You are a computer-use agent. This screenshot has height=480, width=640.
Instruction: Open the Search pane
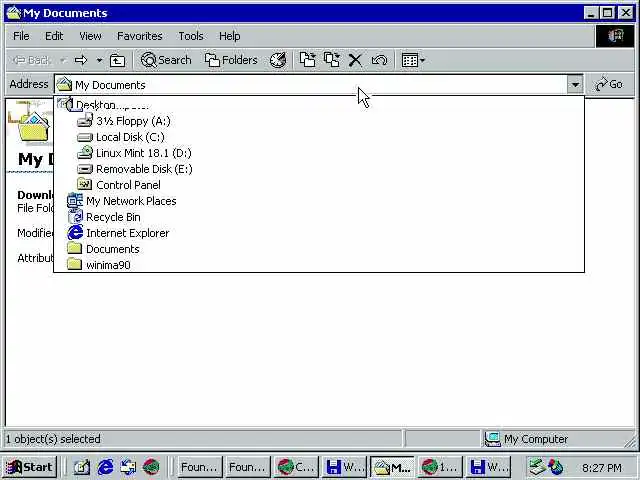coord(166,60)
